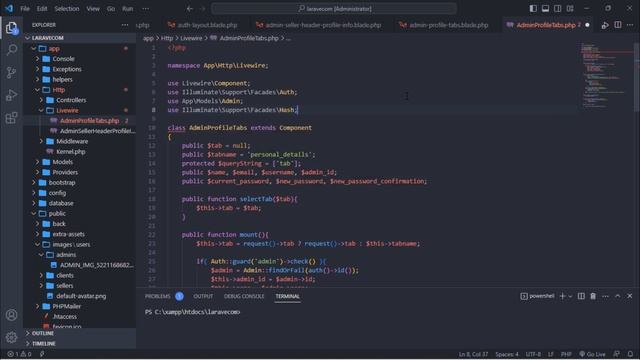Show more menu items via ellipsis
This screenshot has width=640, height=360.
coord(146,9)
